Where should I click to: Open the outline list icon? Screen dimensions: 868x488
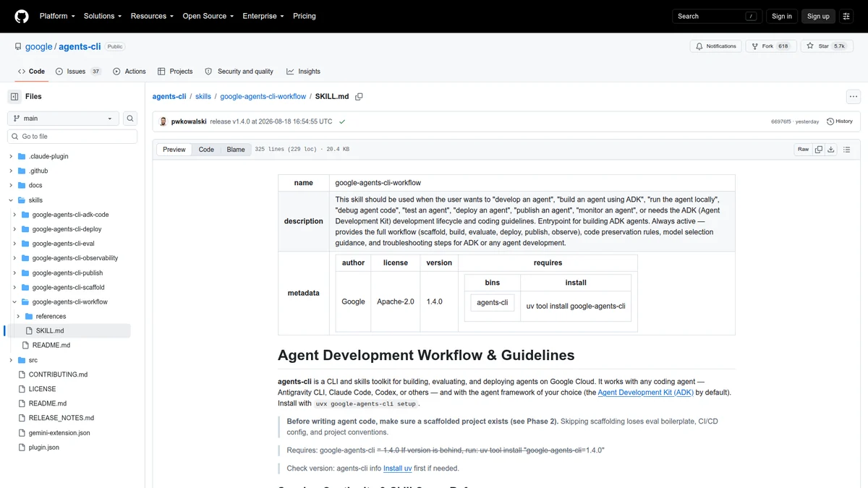pos(847,150)
